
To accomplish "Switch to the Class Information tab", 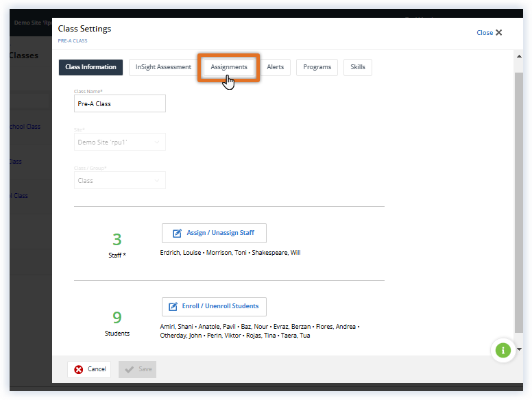I will pos(90,67).
